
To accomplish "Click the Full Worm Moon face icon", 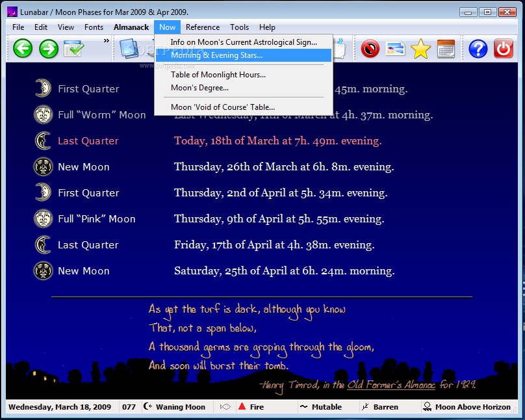I will (43, 114).
